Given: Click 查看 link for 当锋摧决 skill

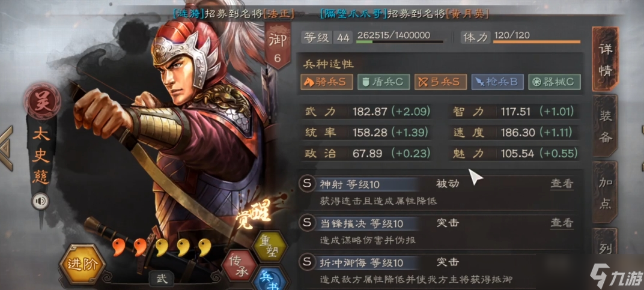Looking at the screenshot, I should coord(562,223).
